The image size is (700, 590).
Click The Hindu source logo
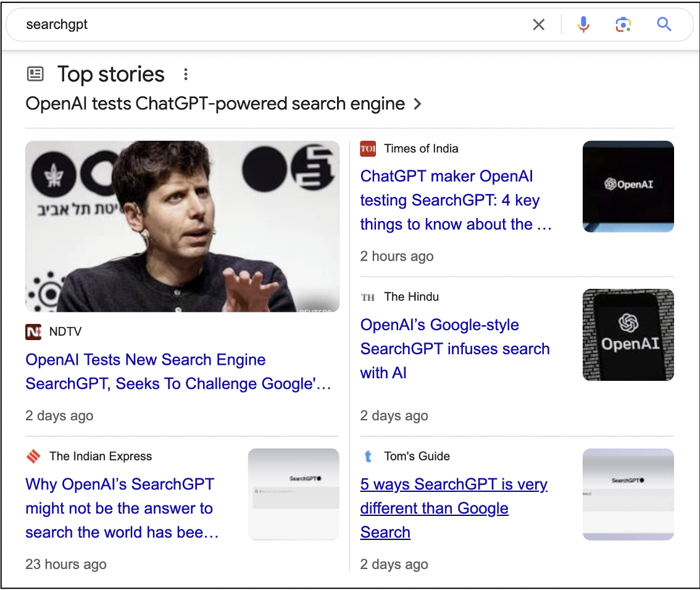click(368, 297)
